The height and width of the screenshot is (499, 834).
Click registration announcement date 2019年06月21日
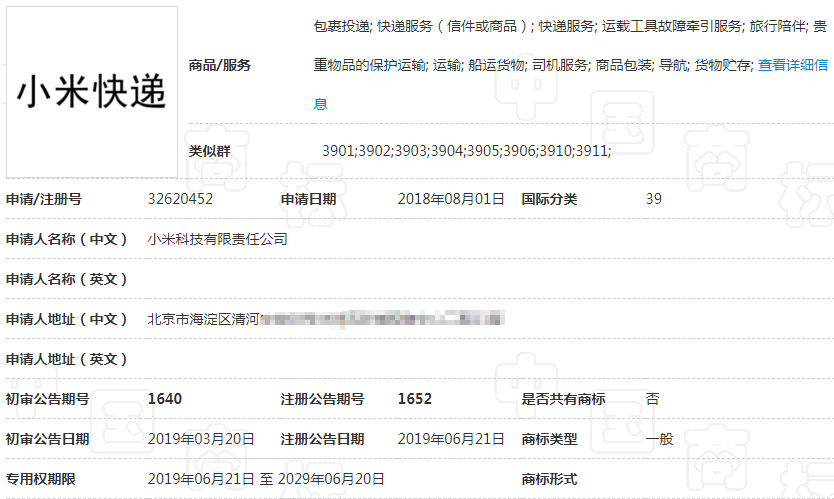(451, 439)
